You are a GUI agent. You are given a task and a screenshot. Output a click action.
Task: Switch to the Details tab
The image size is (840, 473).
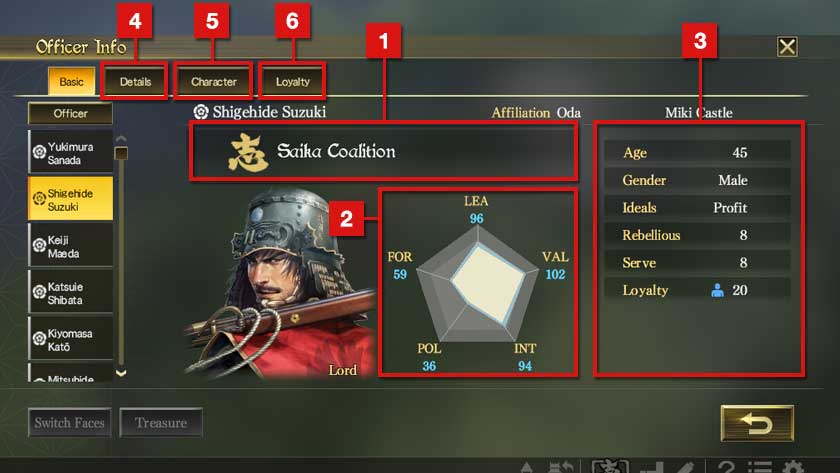135,81
